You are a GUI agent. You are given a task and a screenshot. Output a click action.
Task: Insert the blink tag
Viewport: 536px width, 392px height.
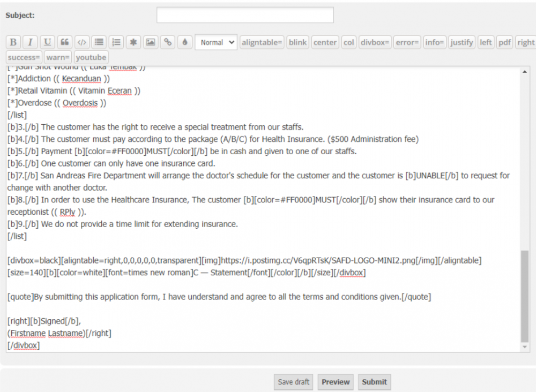(297, 42)
